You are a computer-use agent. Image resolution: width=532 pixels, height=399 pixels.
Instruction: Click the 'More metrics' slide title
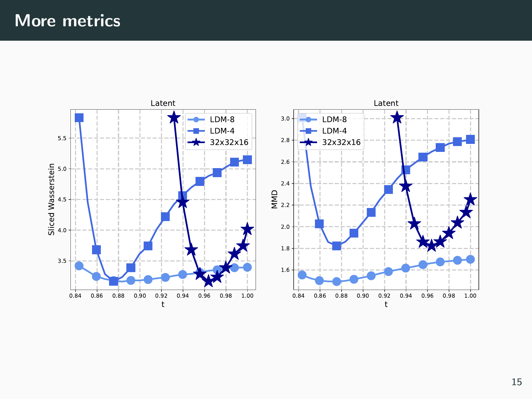click(68, 20)
